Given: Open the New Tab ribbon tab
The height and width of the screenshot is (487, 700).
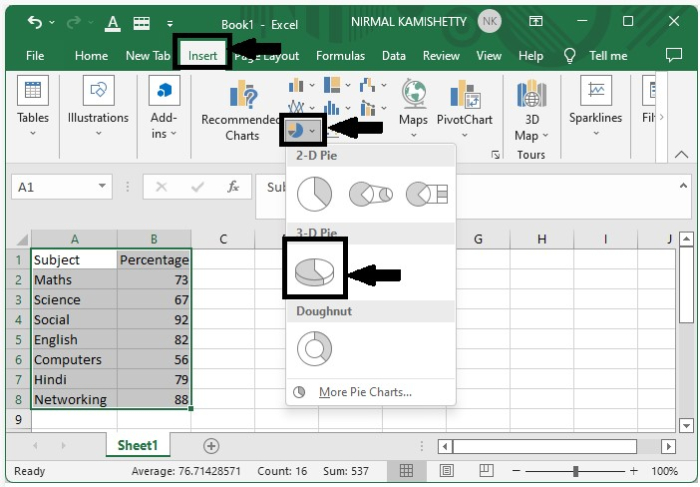Looking at the screenshot, I should 148,56.
